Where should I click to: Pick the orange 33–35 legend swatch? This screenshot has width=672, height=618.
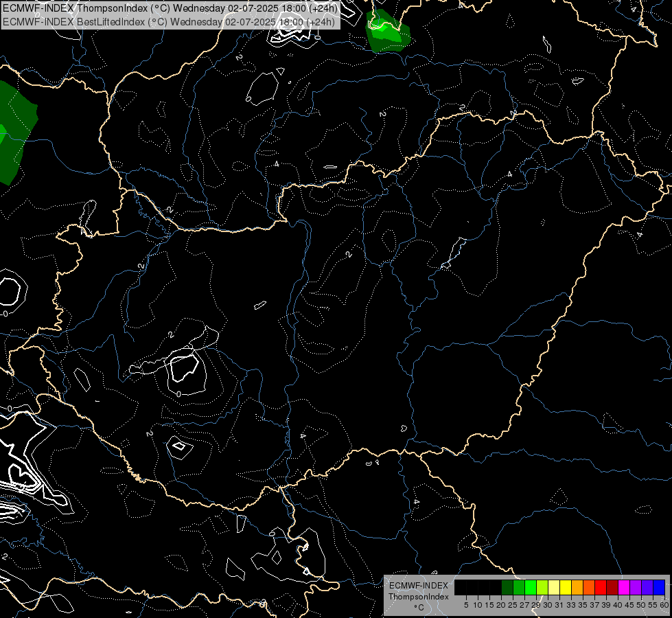pos(577,587)
